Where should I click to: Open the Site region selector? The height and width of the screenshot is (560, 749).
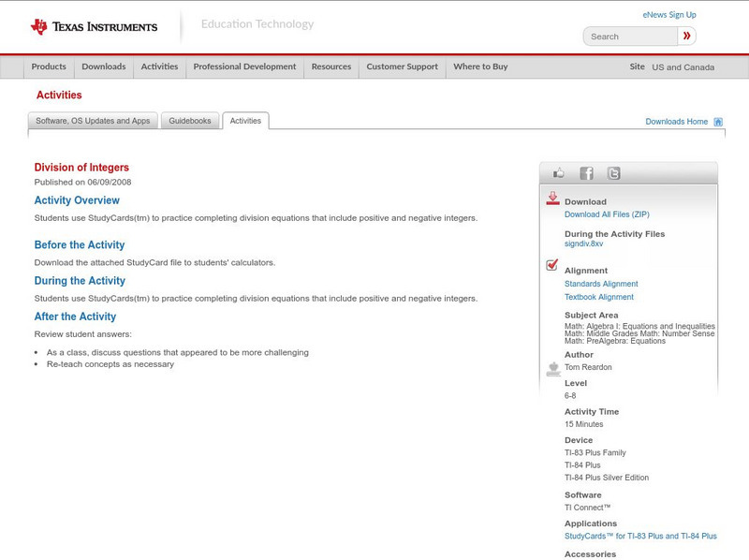click(683, 67)
